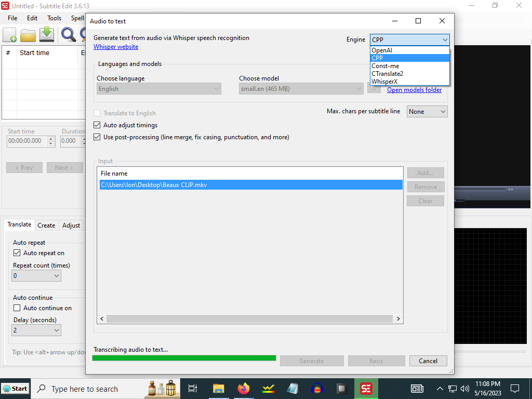
Task: Click the Next > button
Action: (x=64, y=168)
